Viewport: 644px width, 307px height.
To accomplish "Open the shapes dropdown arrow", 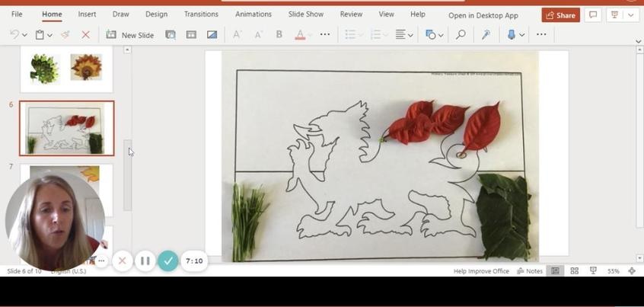I will pos(442,35).
